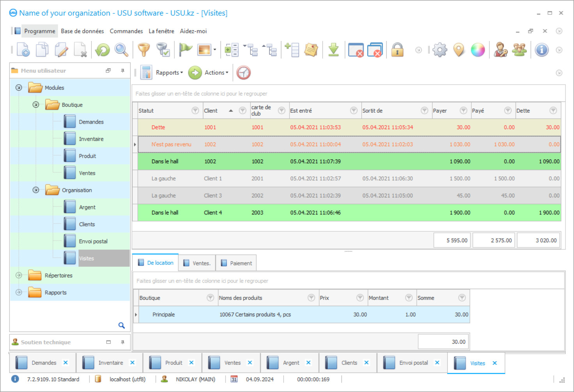Open settings gear icon in toolbar
This screenshot has height=392, width=574.
click(440, 50)
